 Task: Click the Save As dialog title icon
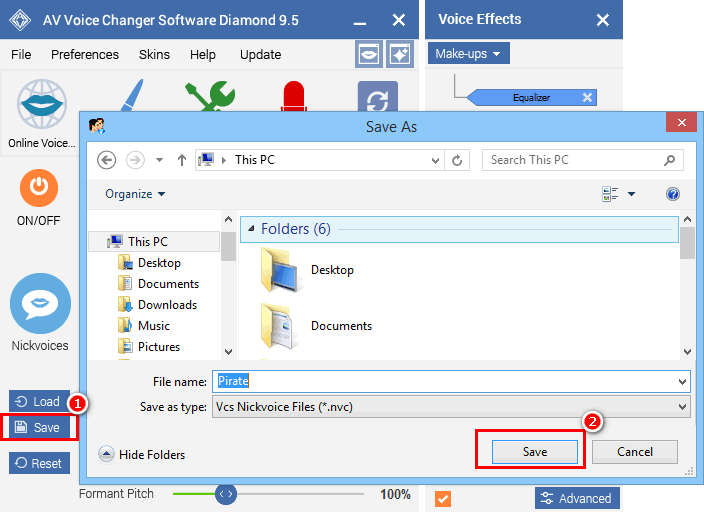97,126
